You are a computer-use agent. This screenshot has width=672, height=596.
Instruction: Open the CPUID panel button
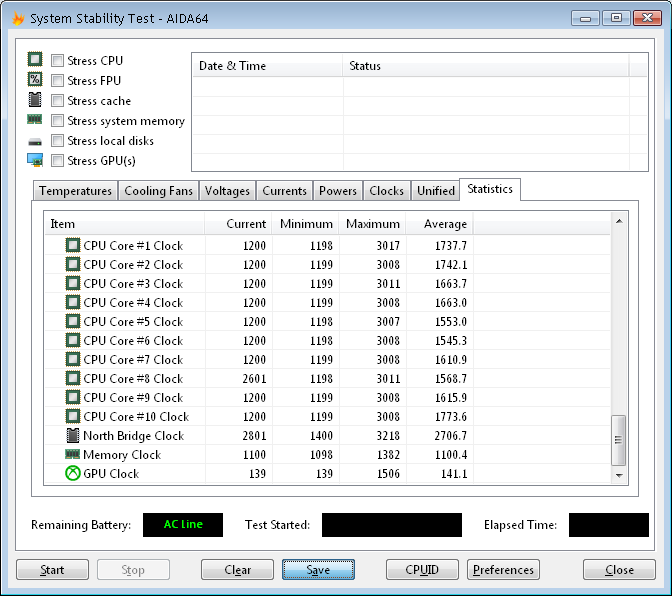point(422,570)
